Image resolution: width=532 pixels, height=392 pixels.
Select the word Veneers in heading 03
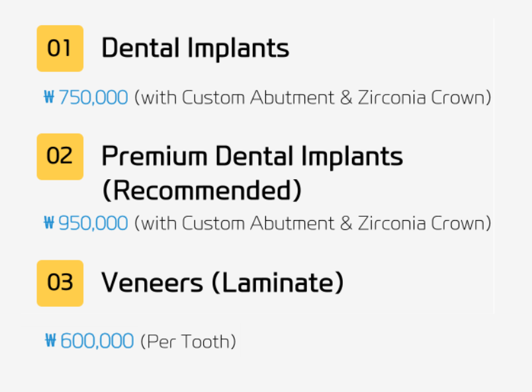[152, 283]
